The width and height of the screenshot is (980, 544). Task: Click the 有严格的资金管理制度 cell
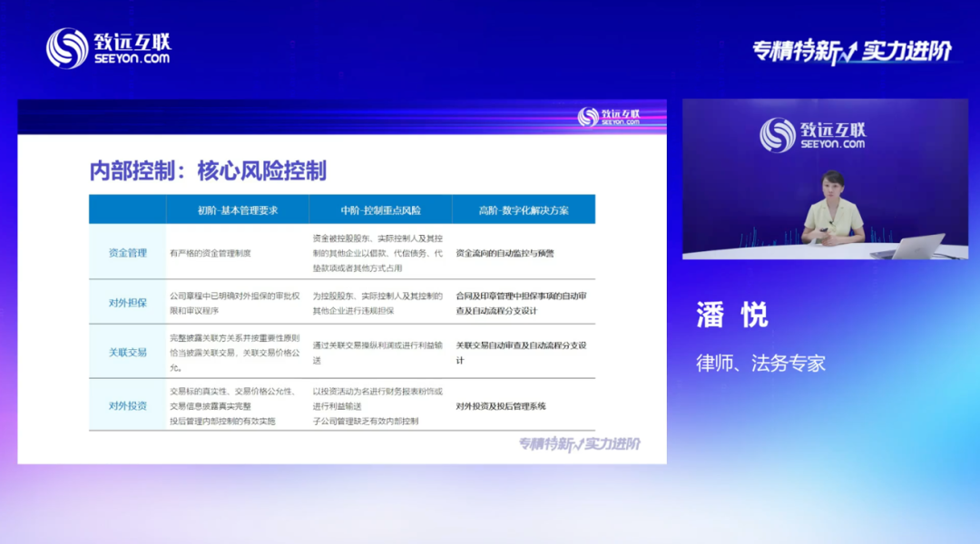pyautogui.click(x=210, y=253)
